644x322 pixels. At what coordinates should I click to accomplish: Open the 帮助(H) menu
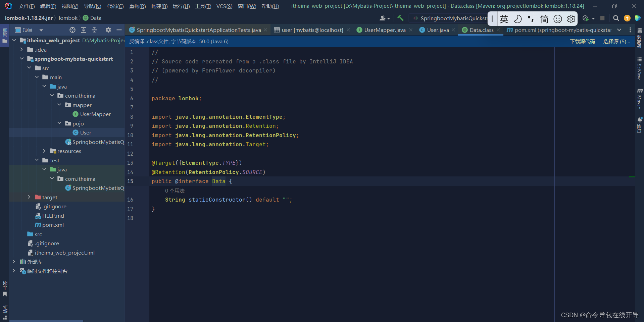coord(270,6)
